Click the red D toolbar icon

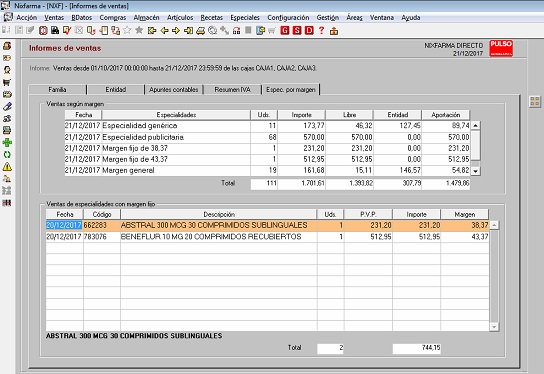(x=309, y=31)
